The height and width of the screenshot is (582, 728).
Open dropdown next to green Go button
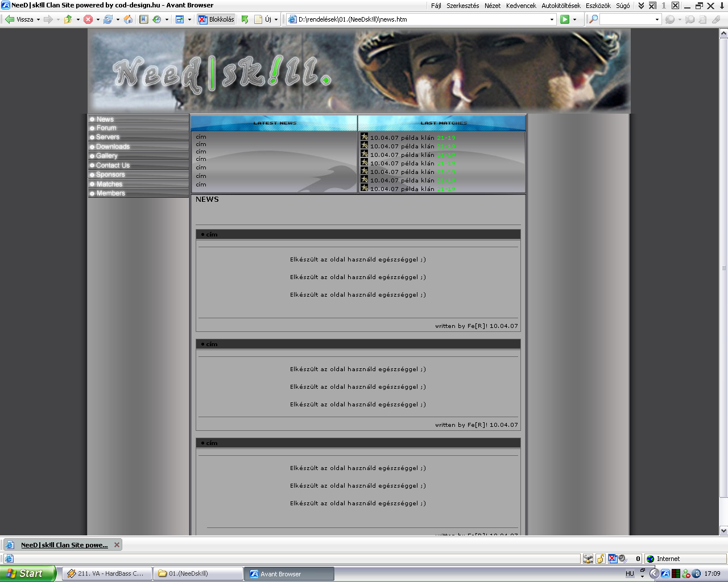tap(574, 19)
